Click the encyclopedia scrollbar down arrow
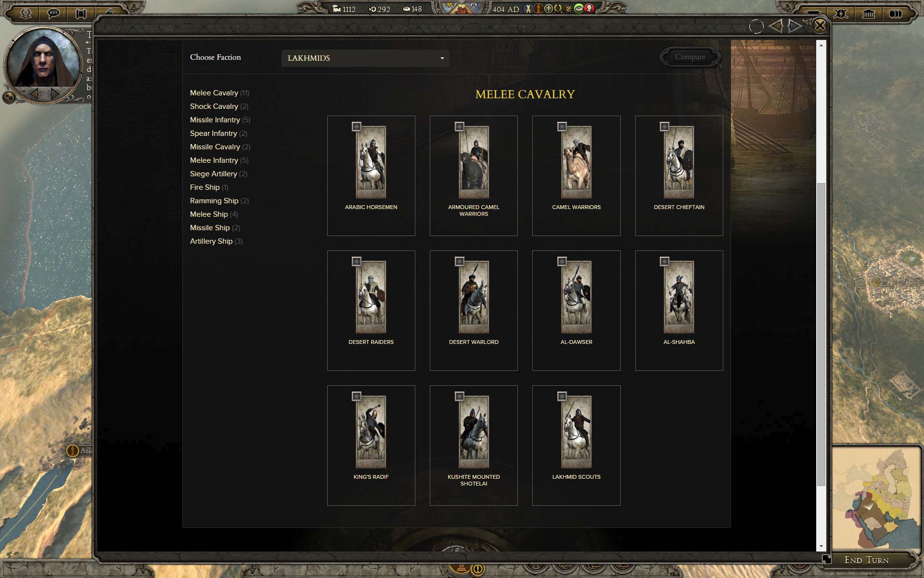 tap(821, 547)
